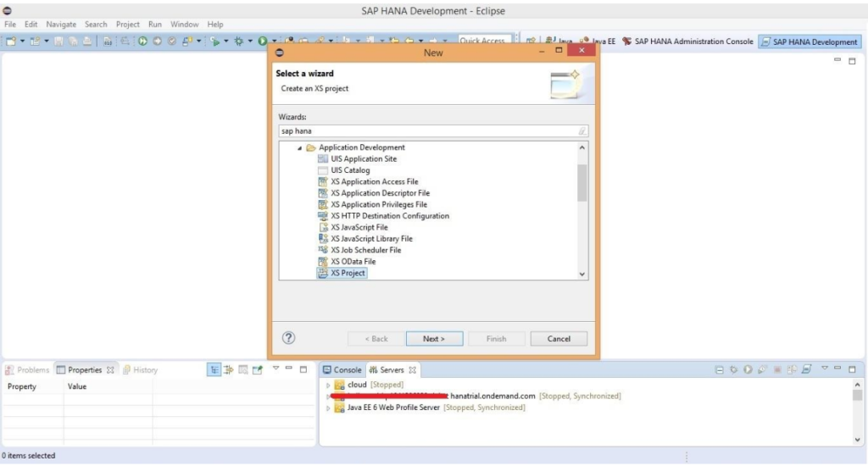Switch to the Console tab
Screen dimensions: 868x466
point(342,370)
